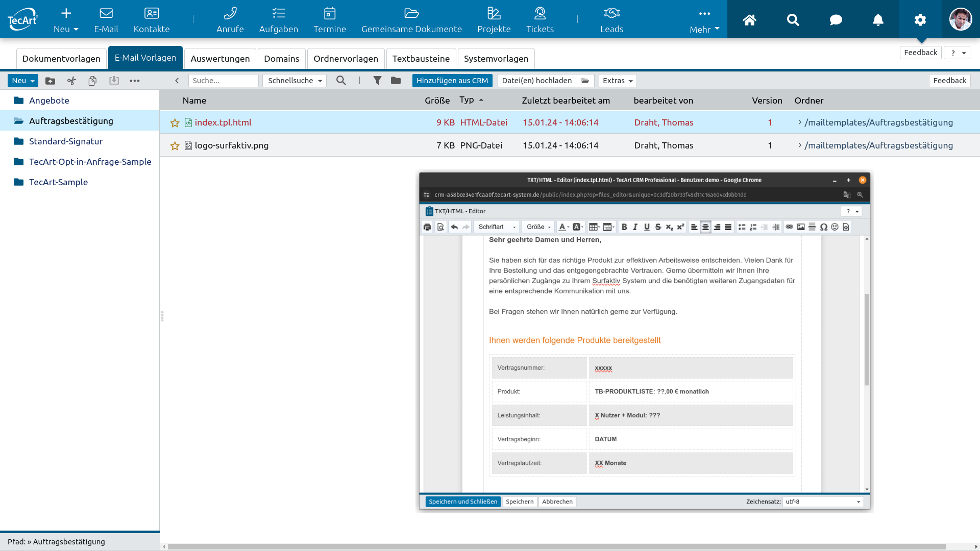Open the E-Mail menu in top navigation
The image size is (980, 551).
tap(106, 19)
